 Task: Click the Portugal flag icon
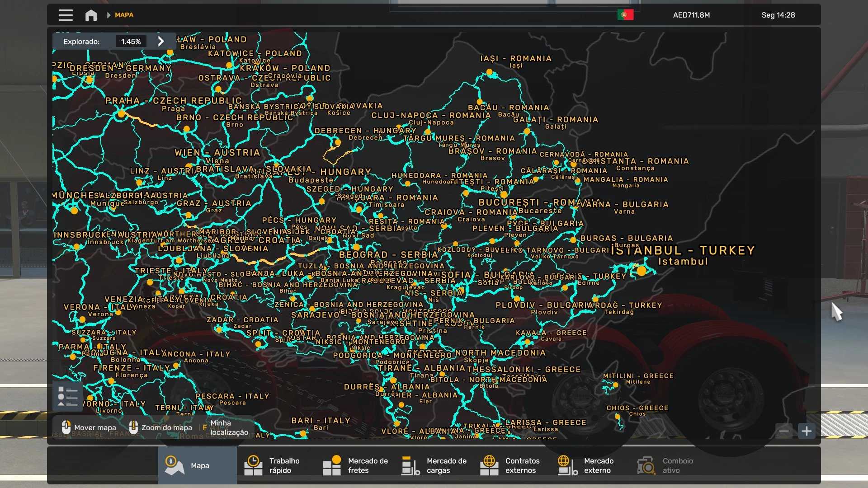tap(625, 15)
